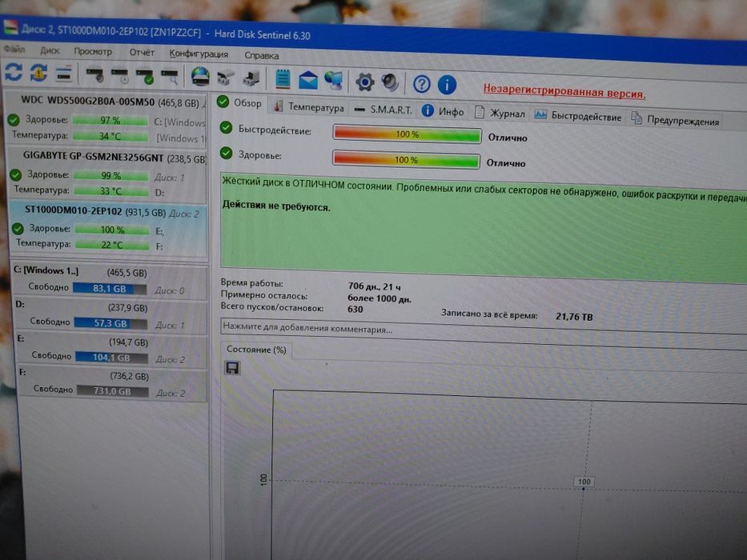Click the Действия не требуются text
The width and height of the screenshot is (747, 560).
276,206
